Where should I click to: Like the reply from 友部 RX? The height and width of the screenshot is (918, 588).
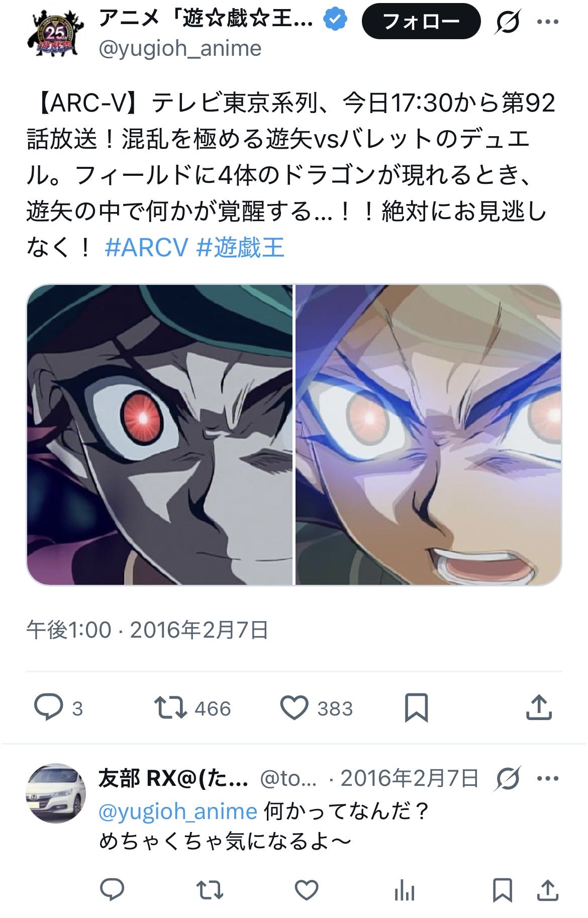pyautogui.click(x=307, y=890)
